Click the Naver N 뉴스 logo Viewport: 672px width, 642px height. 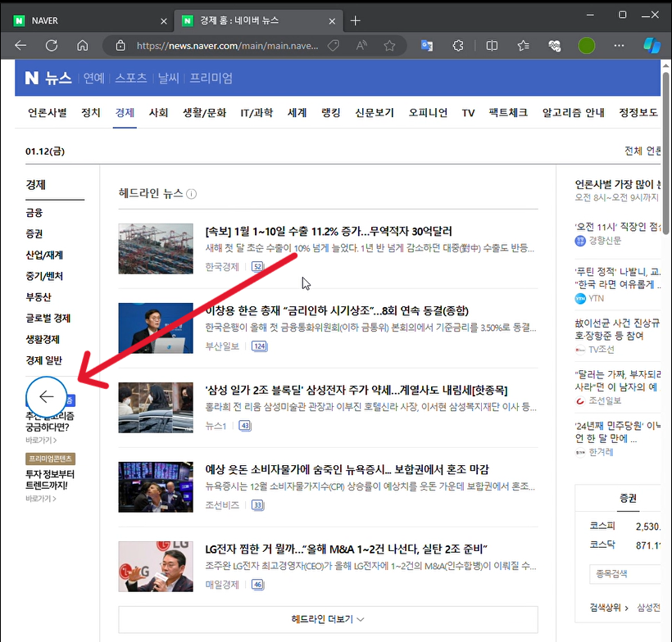click(x=48, y=78)
